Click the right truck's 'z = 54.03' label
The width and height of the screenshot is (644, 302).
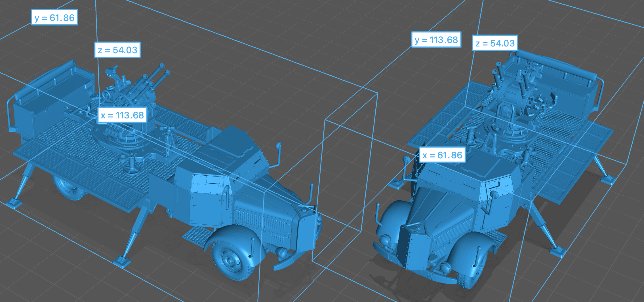click(495, 43)
